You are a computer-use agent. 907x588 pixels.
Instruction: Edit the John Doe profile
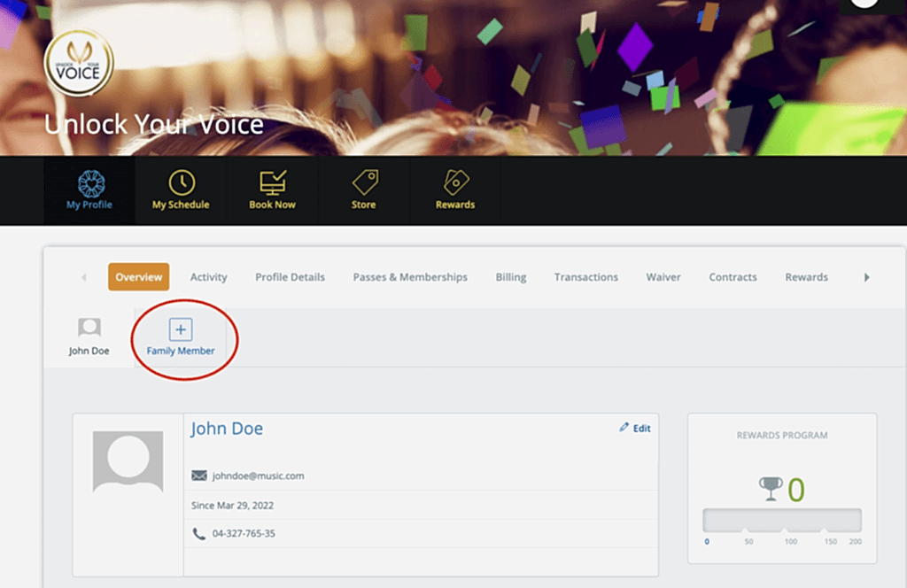[x=634, y=428]
